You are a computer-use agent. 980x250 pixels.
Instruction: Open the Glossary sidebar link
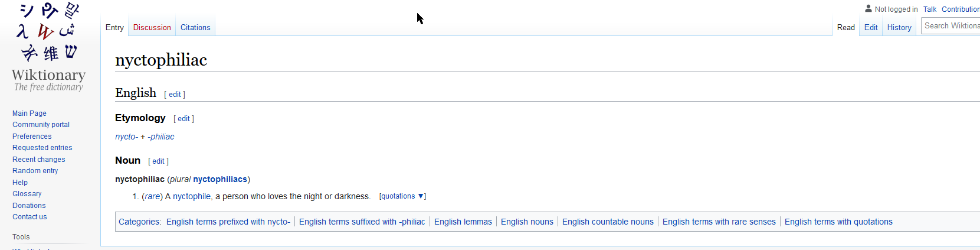pos(27,194)
